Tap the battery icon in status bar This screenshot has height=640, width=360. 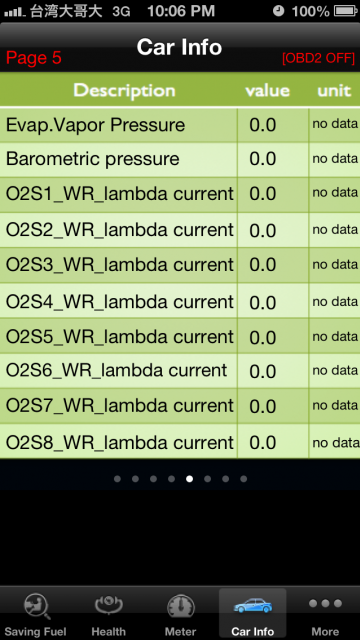(346, 11)
